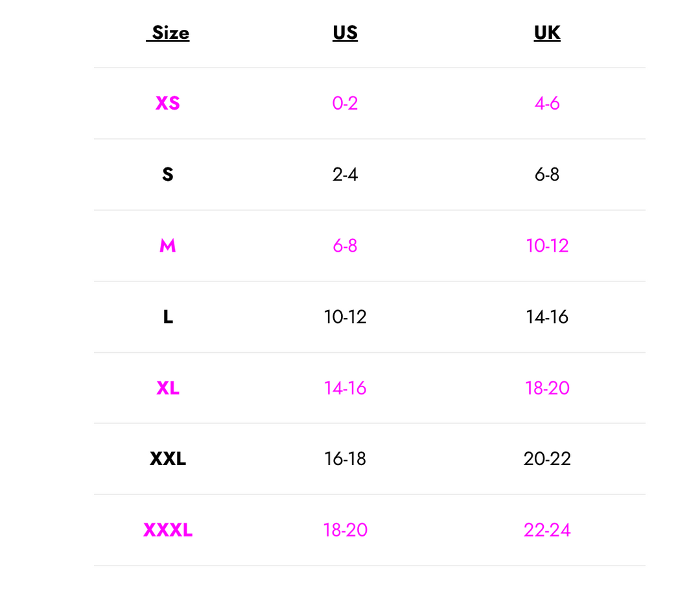Click the US 10-12 value in L row
Viewport: 700px width, 589px height.
pyautogui.click(x=345, y=317)
